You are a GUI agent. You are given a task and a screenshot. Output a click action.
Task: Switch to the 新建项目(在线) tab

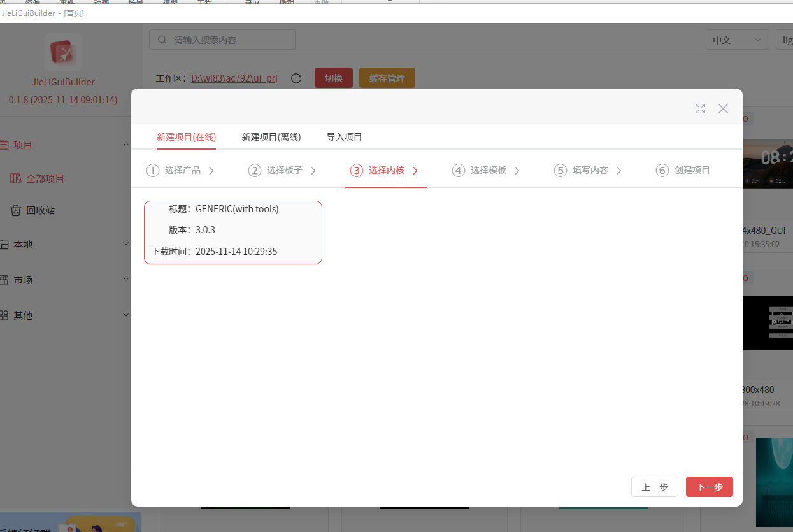(x=187, y=137)
